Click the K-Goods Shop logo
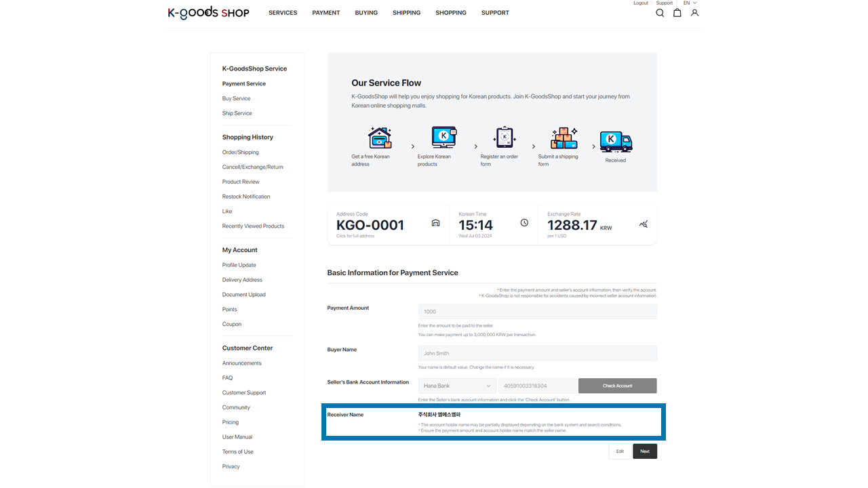Viewport: 868px width, 488px height. pyautogui.click(x=208, y=12)
